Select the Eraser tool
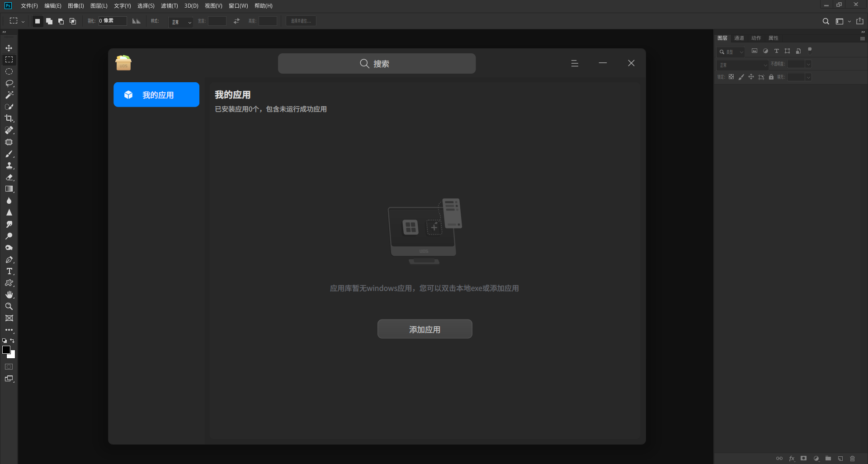 (9, 177)
